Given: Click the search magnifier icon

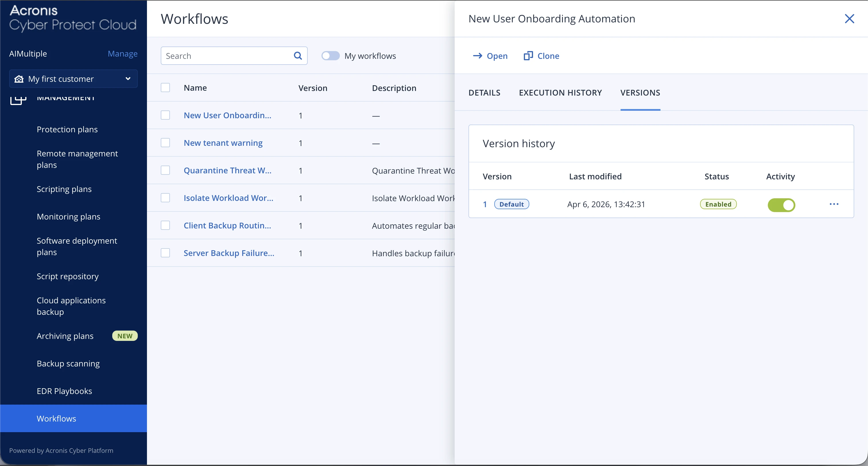Looking at the screenshot, I should point(298,56).
